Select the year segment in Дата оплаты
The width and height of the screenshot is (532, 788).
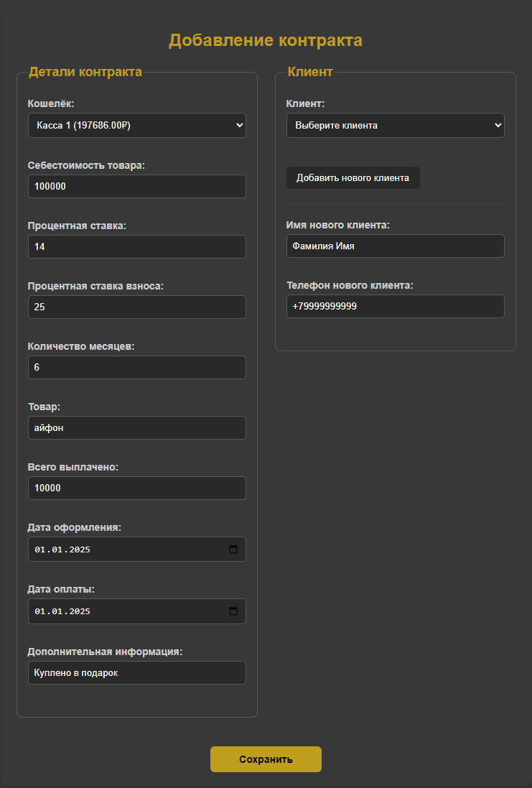click(x=79, y=611)
